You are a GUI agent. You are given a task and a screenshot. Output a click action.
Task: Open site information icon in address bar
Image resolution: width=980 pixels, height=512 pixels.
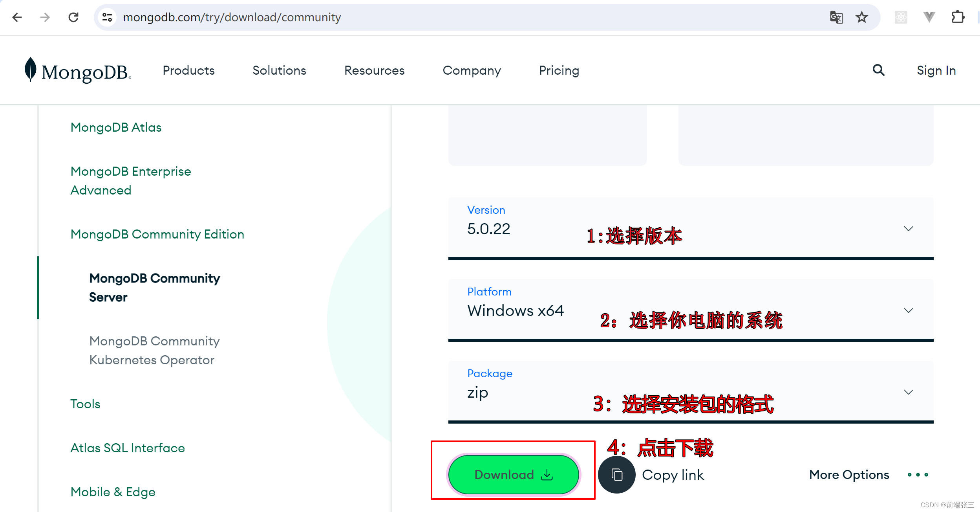pyautogui.click(x=107, y=17)
